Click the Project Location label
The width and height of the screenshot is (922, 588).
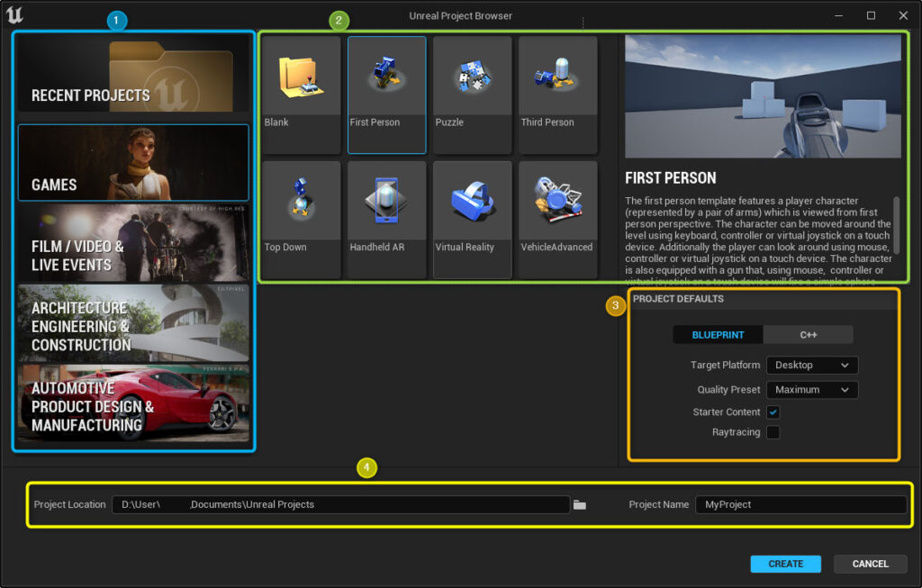coord(69,504)
